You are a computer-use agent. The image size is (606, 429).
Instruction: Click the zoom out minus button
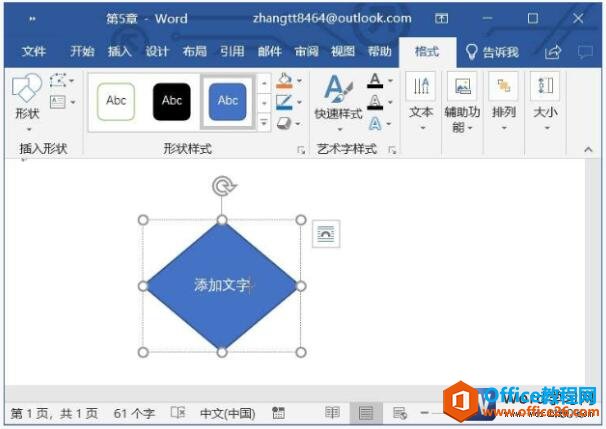(x=425, y=413)
